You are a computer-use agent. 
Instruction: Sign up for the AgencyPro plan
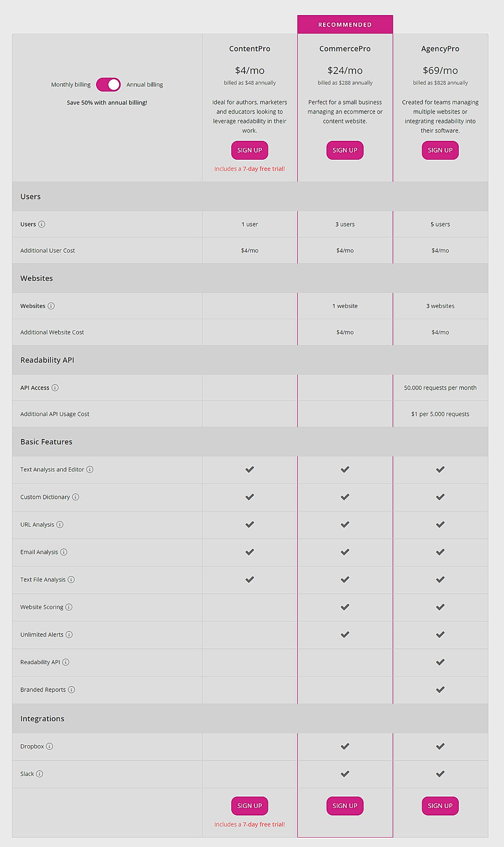click(440, 150)
